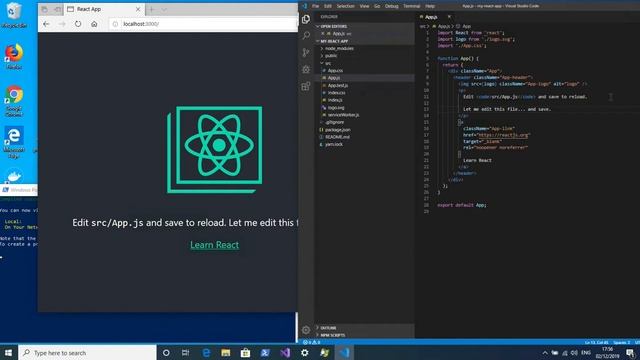
Task: Open Settings gear on the taskbar
Action: pyautogui.click(x=304, y=353)
